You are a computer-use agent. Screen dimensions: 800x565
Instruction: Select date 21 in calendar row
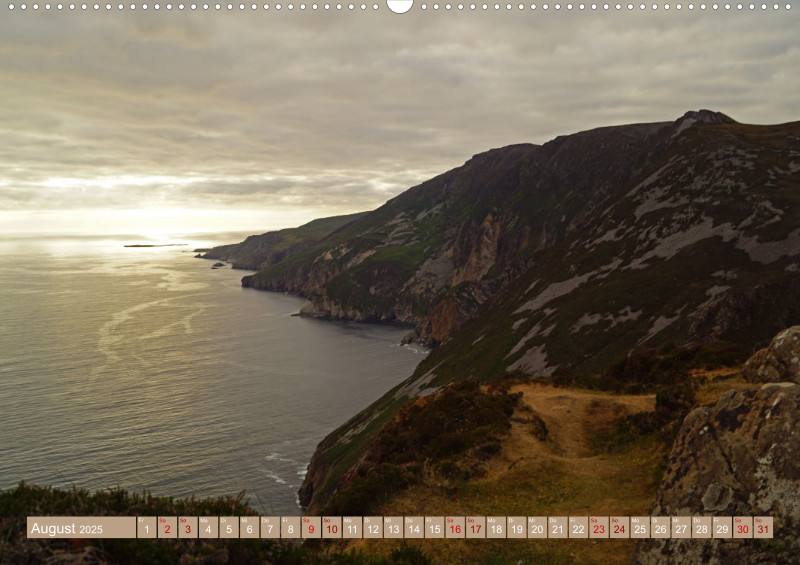pos(557,527)
